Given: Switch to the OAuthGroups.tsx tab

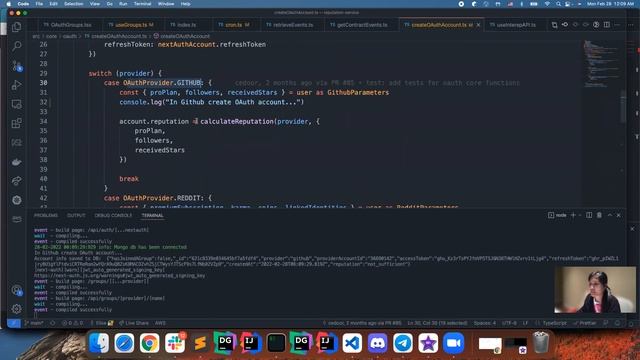Looking at the screenshot, I should [x=68, y=25].
